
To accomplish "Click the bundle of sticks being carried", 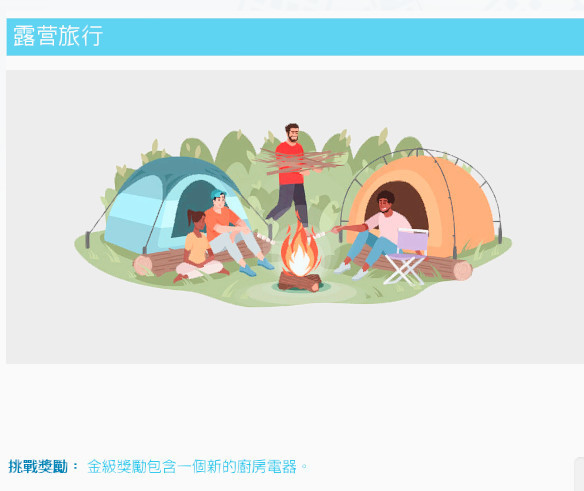I will [x=300, y=161].
